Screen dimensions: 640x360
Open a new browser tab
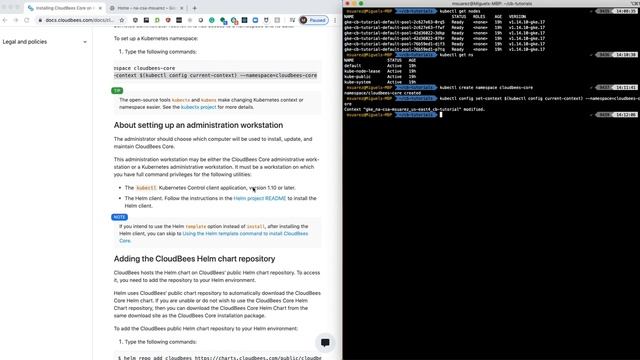click(x=194, y=8)
